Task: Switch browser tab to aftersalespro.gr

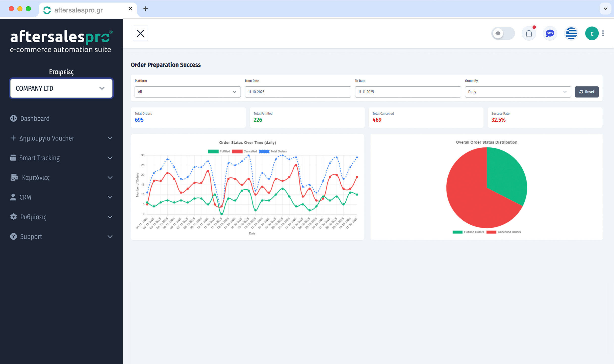Action: point(78,10)
